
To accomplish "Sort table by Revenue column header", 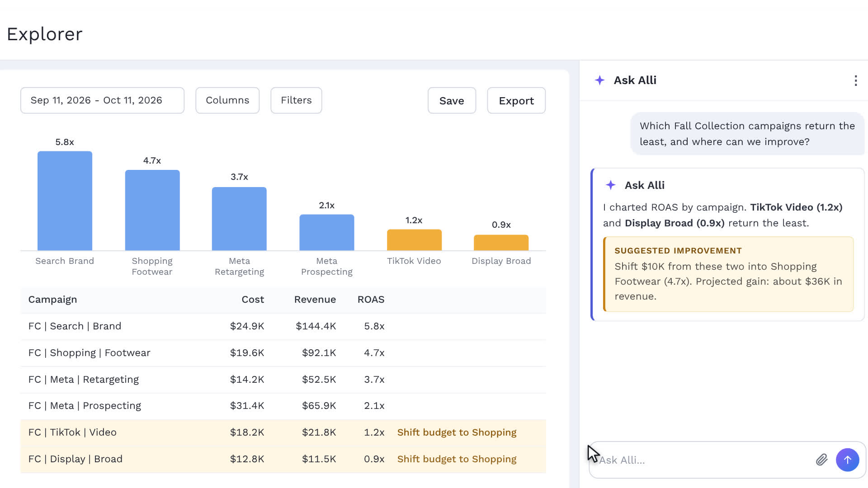I will (x=315, y=300).
